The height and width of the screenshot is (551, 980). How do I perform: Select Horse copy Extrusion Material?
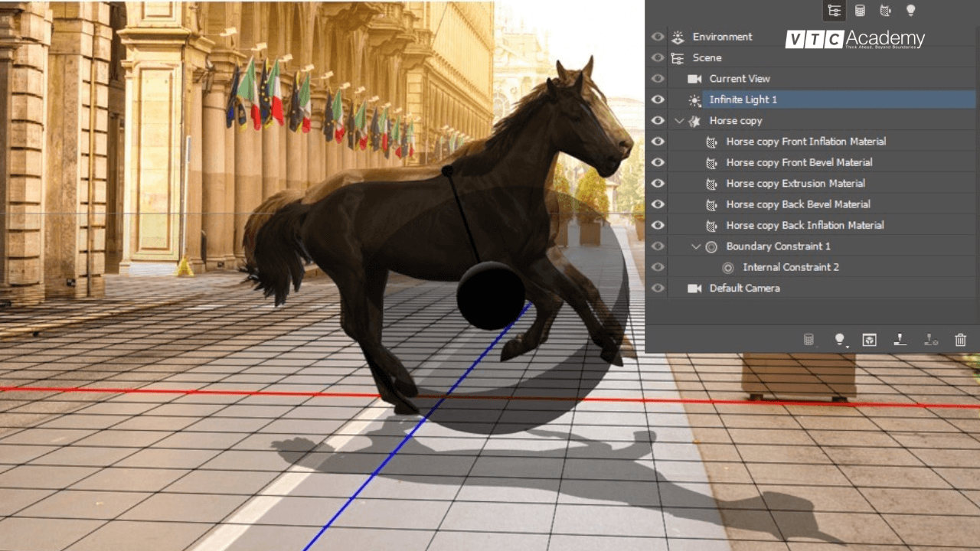(795, 184)
